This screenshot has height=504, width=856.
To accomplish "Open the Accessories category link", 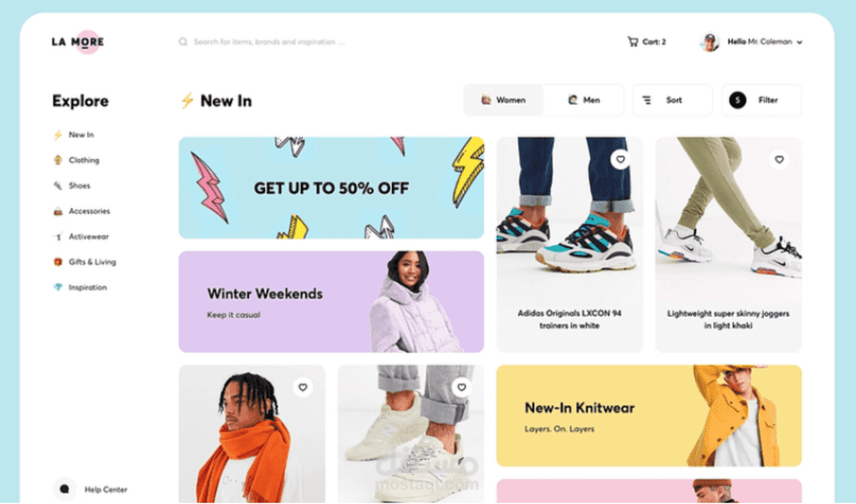I will click(x=89, y=211).
